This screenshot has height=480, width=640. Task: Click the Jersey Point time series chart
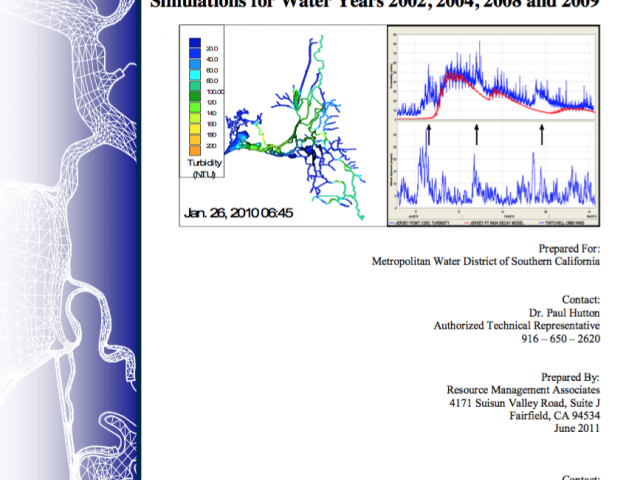pos(493,126)
